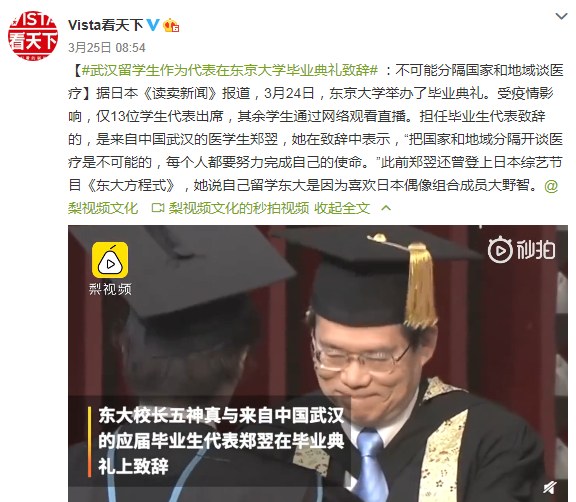
Task: Click the 秒拍 watermark logo in the video
Action: point(521,250)
